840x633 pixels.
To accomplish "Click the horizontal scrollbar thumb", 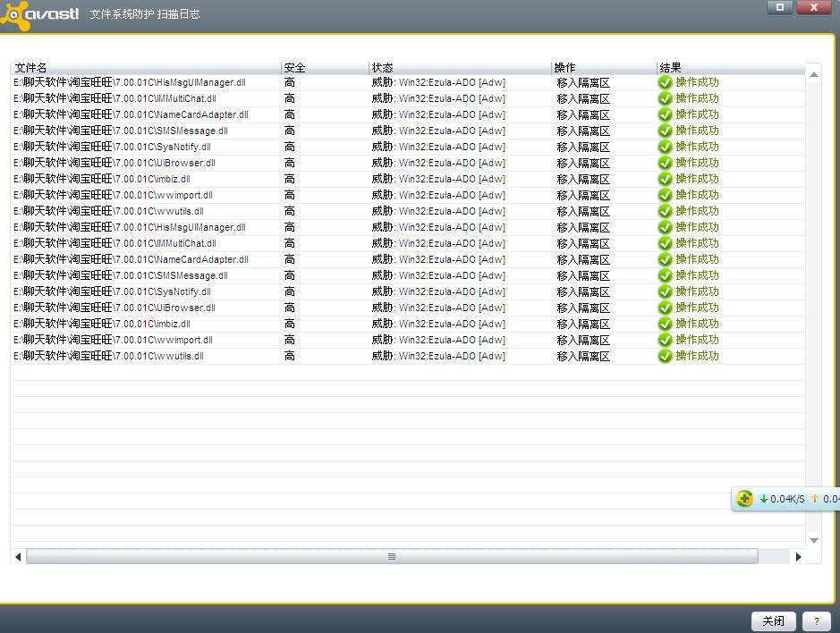I will coord(392,557).
